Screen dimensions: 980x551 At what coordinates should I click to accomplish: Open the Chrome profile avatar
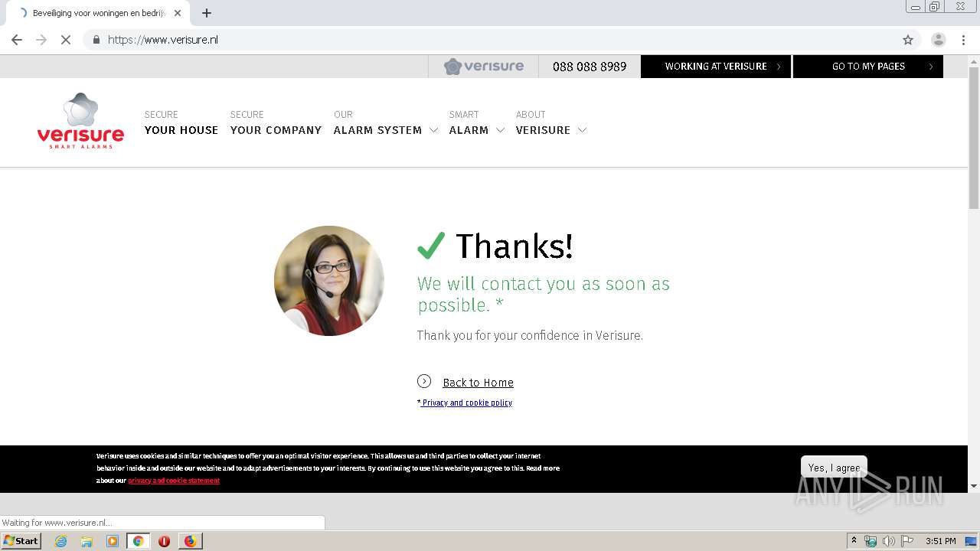pyautogui.click(x=939, y=40)
